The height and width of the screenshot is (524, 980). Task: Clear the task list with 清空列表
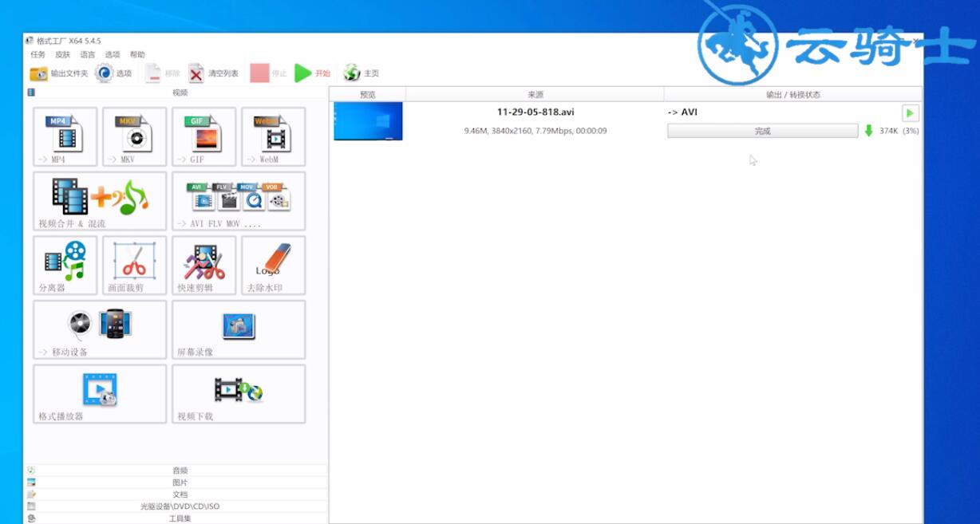point(213,73)
